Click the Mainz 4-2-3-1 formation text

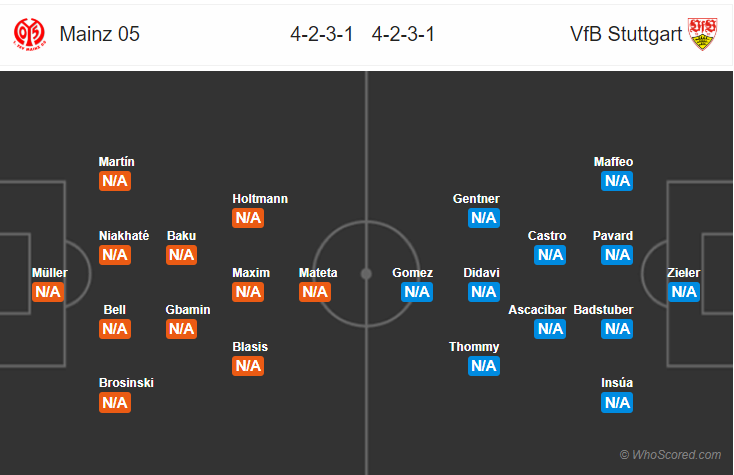click(x=322, y=34)
